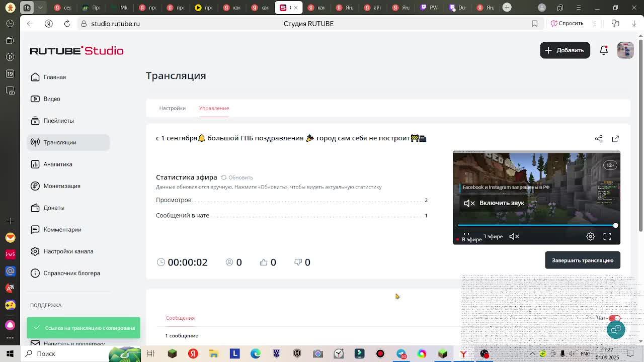Click the Добавить button
The width and height of the screenshot is (644, 362).
(565, 50)
